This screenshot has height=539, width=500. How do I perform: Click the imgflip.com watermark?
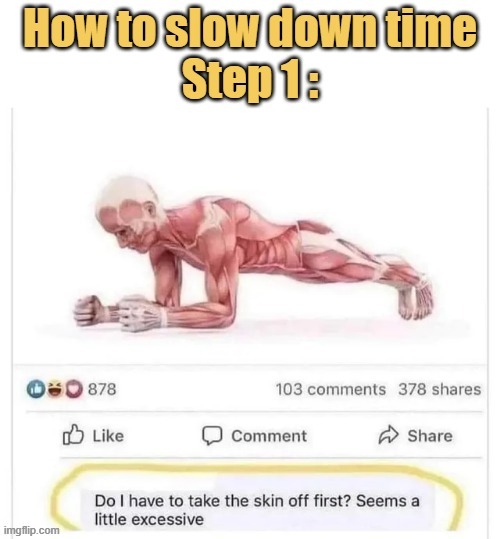tap(33, 530)
